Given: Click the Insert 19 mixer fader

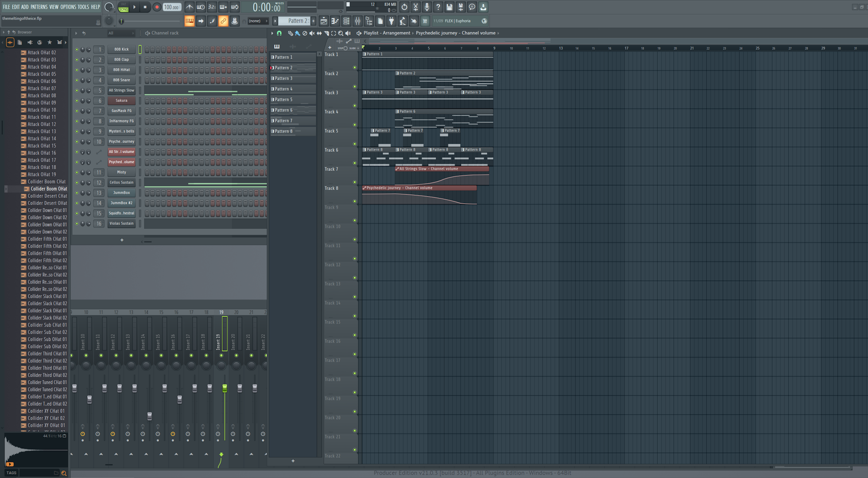Looking at the screenshot, I should pos(225,388).
